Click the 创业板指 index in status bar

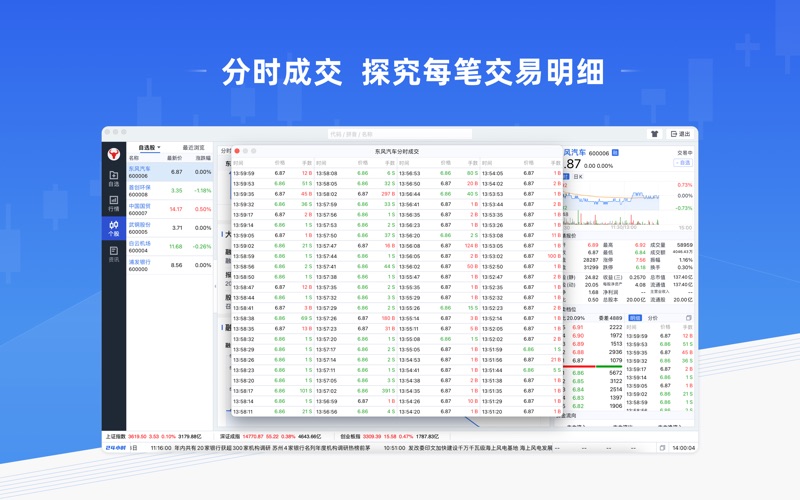[x=389, y=437]
